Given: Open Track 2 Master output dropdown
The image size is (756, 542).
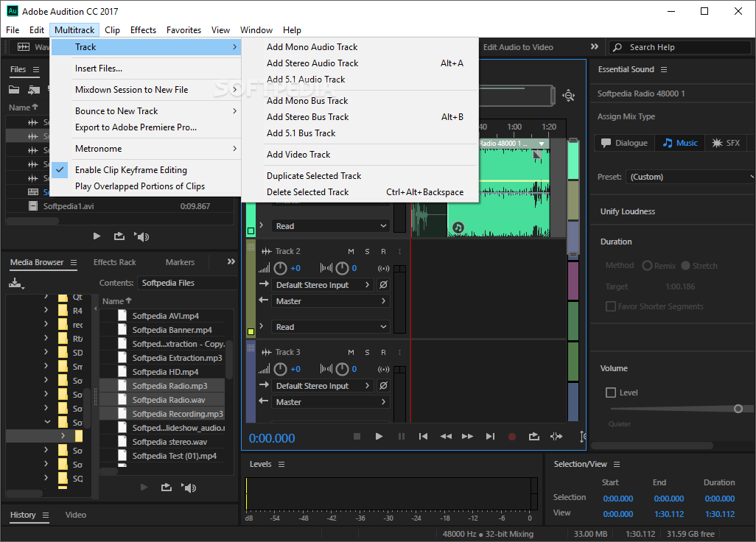Looking at the screenshot, I should (330, 301).
